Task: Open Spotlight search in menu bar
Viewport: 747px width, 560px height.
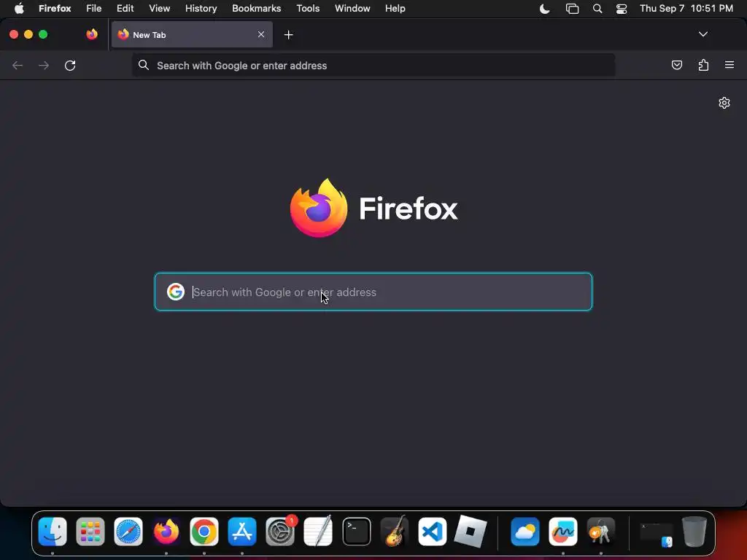Action: click(597, 9)
